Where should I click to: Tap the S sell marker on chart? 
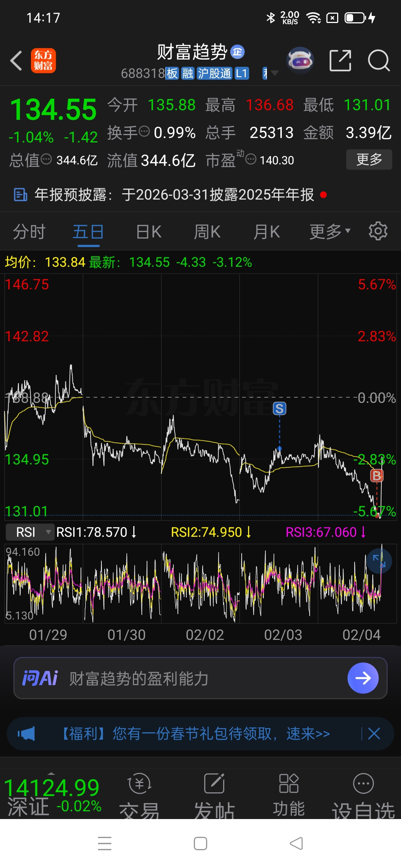point(280,409)
